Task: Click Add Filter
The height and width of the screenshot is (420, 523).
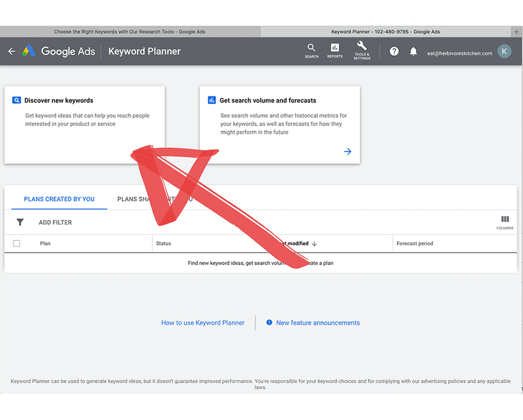Action: pos(55,222)
